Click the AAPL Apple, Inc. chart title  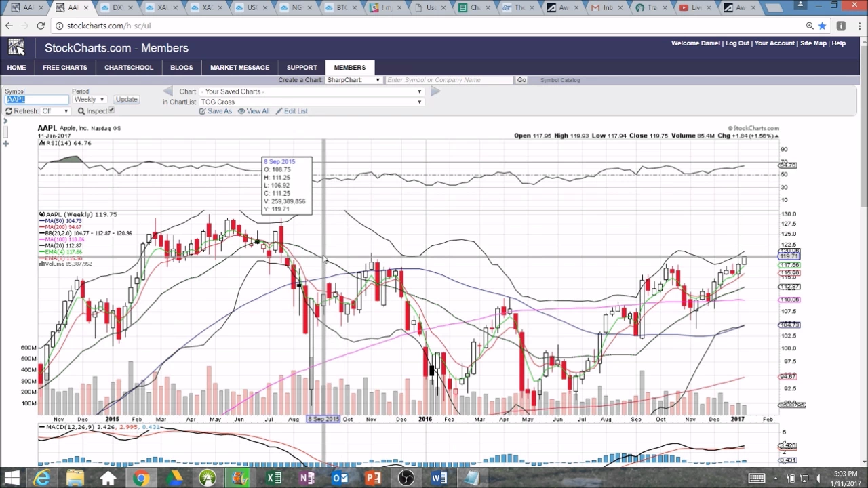tap(79, 128)
